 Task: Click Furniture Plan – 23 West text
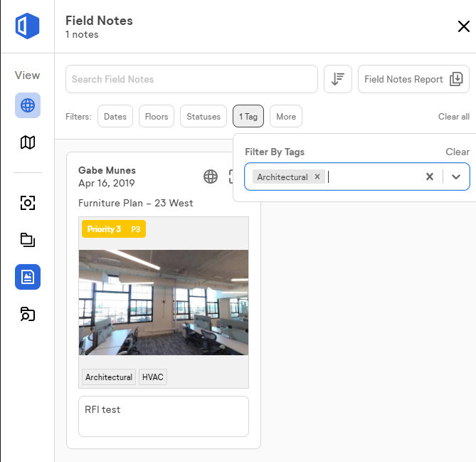click(x=135, y=203)
